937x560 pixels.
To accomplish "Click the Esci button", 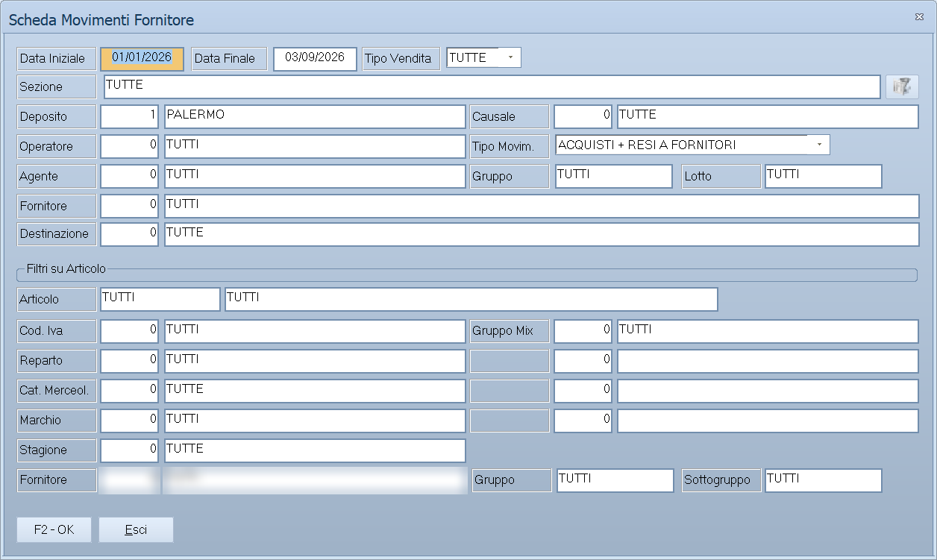I will [x=136, y=530].
